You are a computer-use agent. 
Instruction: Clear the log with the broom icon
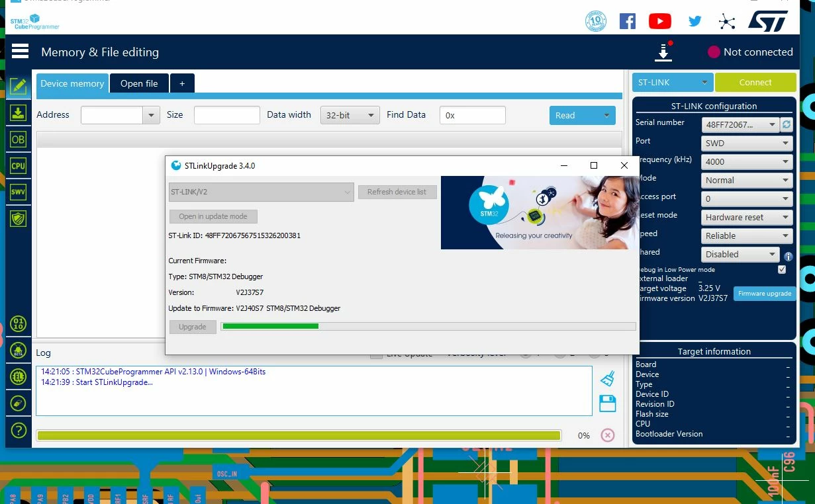coord(608,378)
